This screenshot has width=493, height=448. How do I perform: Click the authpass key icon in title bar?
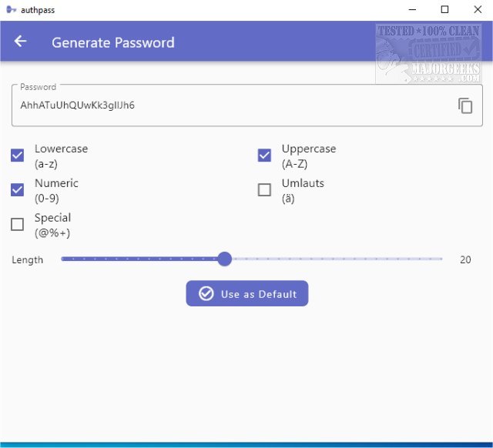pos(11,10)
